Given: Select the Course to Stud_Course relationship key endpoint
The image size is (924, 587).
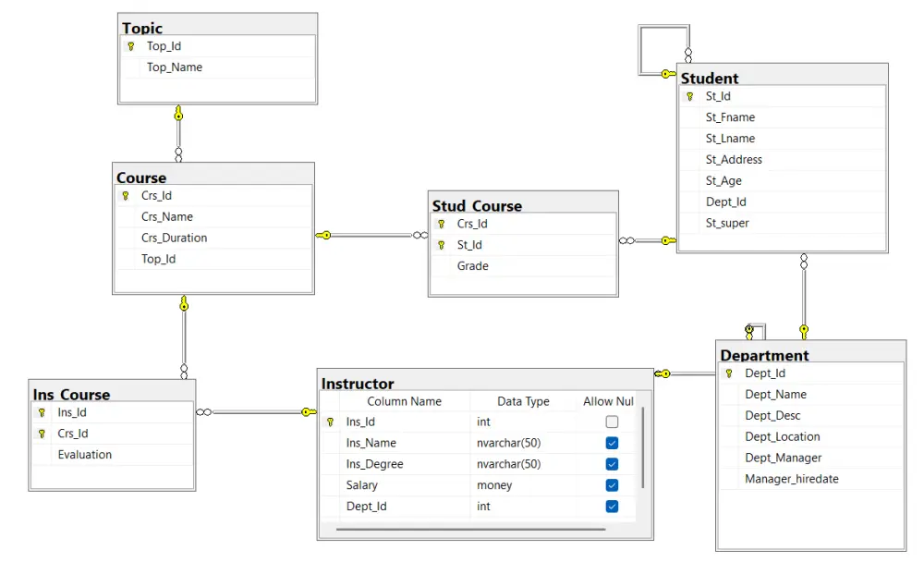Looking at the screenshot, I should coord(323,235).
